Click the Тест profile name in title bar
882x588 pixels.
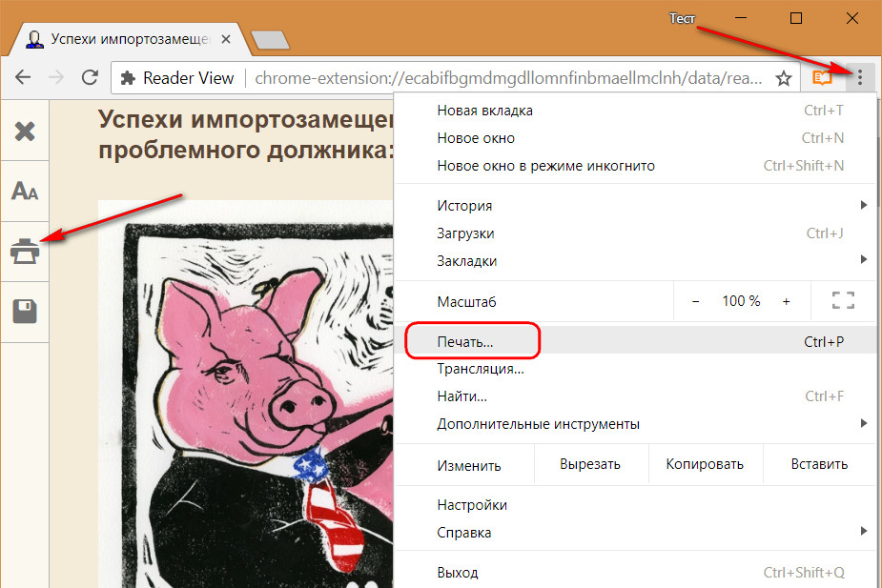(x=683, y=18)
